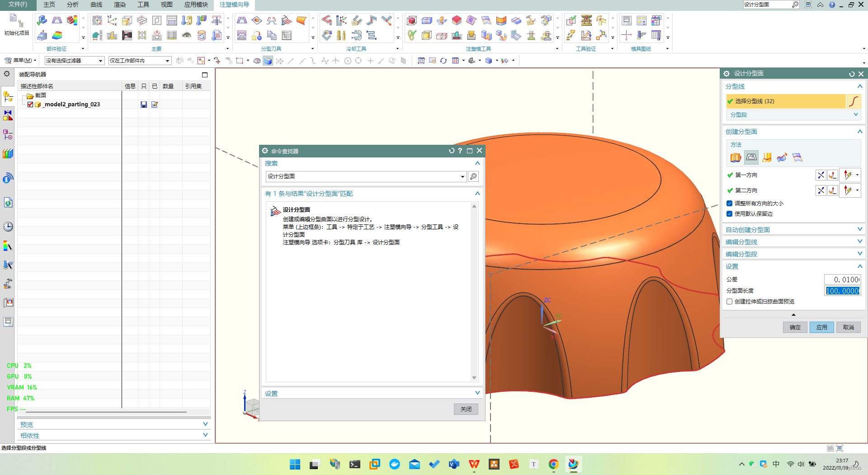Open the 仅在工作部件内 selection scope dropdown

click(x=140, y=61)
